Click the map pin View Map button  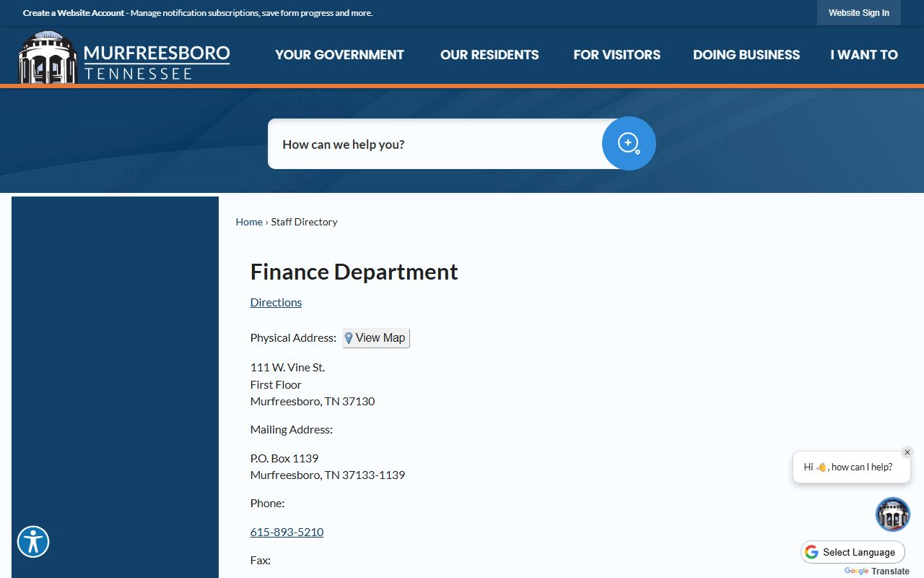pyautogui.click(x=376, y=338)
